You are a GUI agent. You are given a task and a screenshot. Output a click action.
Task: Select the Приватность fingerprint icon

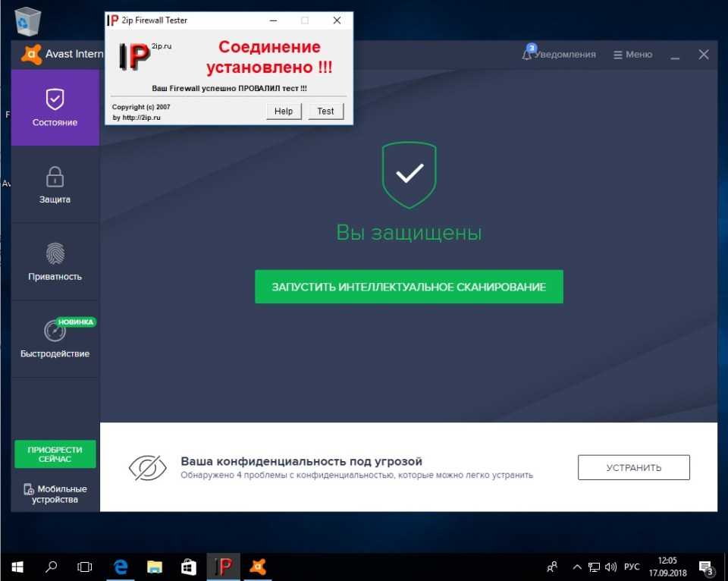pos(55,253)
